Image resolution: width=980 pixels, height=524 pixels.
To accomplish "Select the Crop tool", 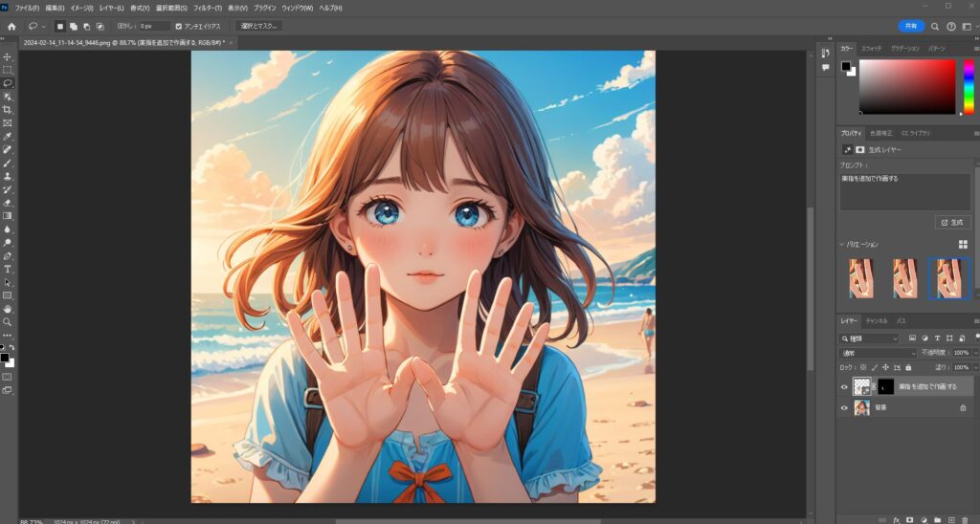I will 8,110.
